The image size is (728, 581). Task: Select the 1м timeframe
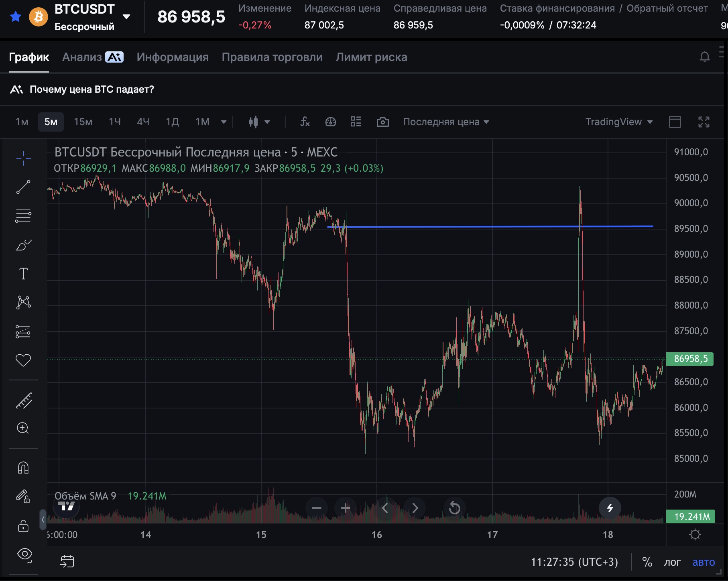pyautogui.click(x=22, y=122)
